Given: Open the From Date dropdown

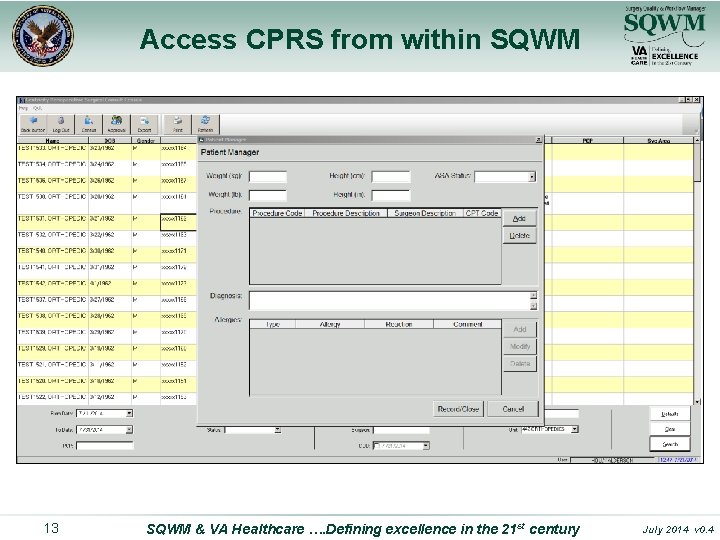Looking at the screenshot, I should [129, 413].
